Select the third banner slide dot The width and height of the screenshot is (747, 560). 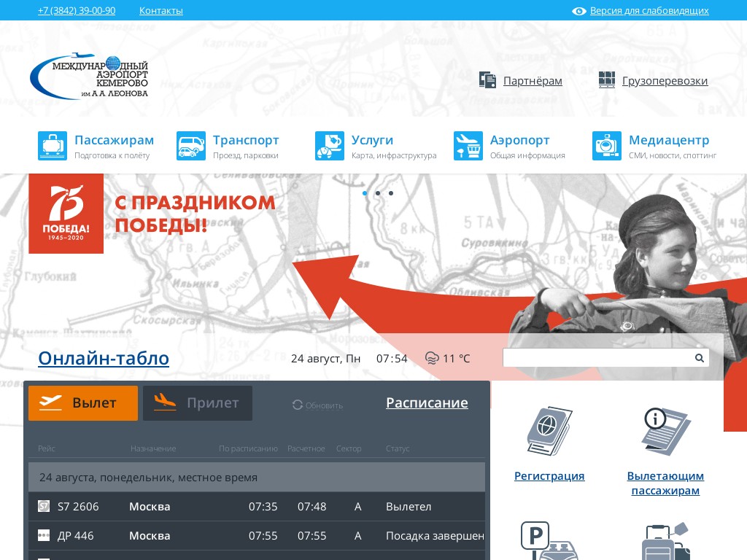[x=391, y=193]
